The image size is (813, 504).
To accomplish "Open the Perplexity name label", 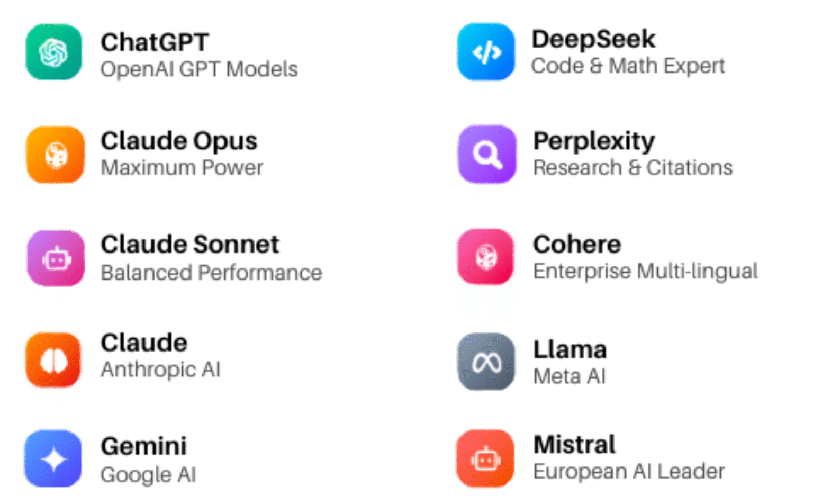I will click(594, 141).
